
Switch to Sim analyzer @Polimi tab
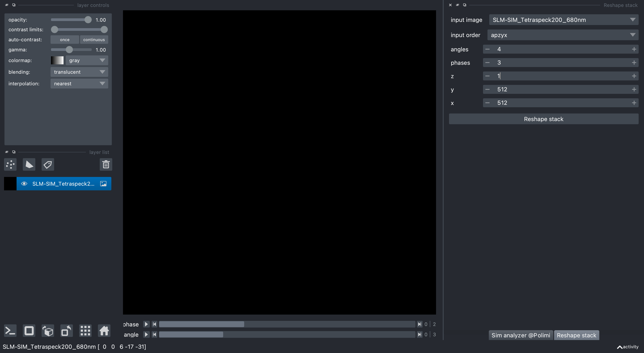[521, 335]
